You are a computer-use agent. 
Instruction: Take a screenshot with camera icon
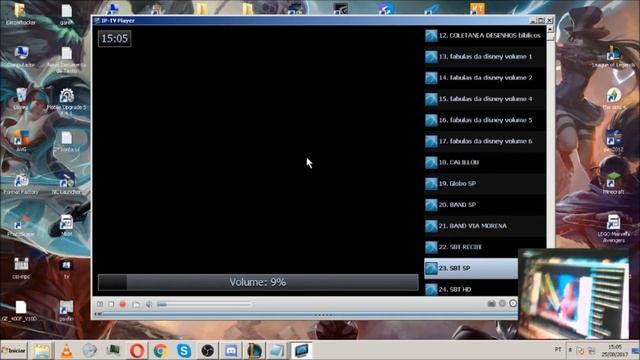coord(491,303)
